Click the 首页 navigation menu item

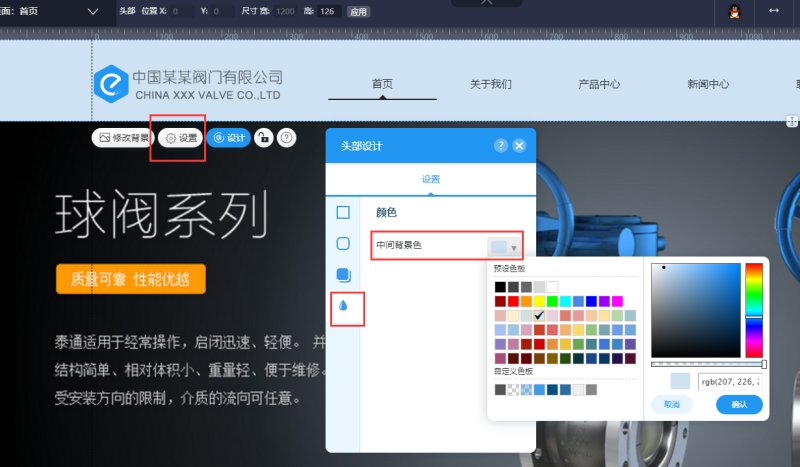(x=382, y=84)
